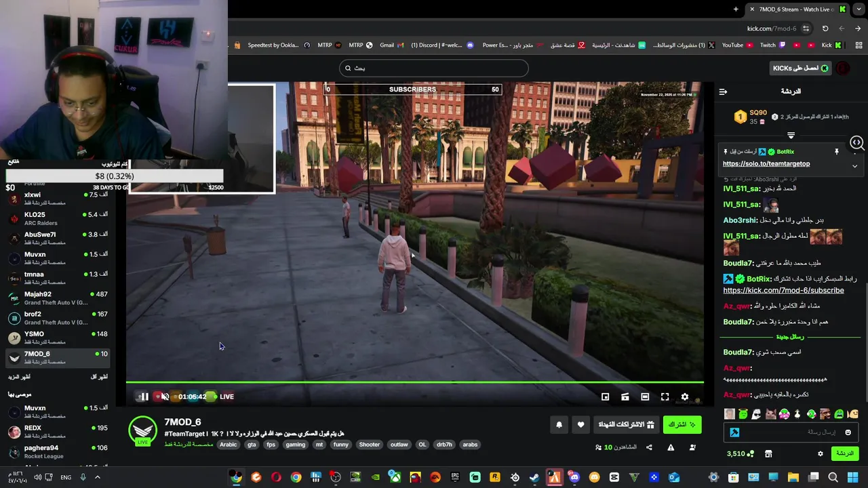Collapse the chat panel icon

(x=723, y=91)
